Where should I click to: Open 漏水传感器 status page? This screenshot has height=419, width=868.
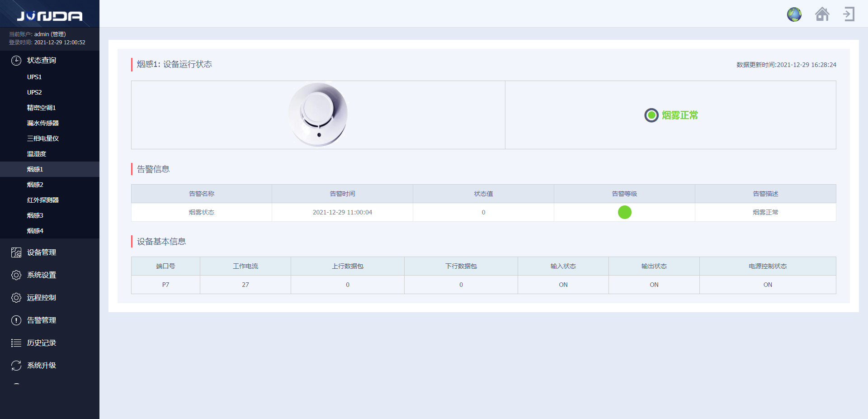(x=42, y=123)
